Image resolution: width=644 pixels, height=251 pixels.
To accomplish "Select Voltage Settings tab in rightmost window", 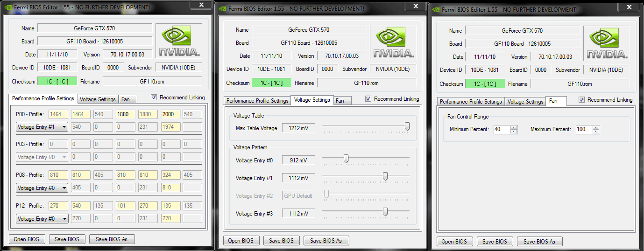I will pos(525,101).
